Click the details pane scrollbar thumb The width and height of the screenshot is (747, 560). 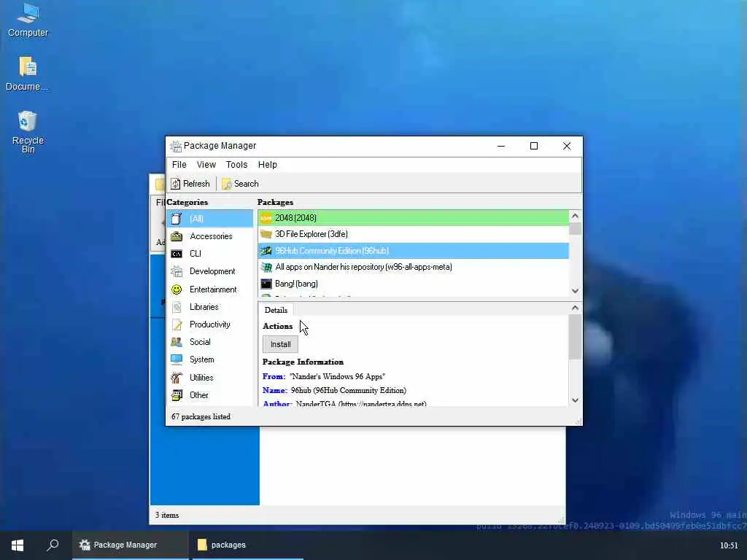point(575,337)
